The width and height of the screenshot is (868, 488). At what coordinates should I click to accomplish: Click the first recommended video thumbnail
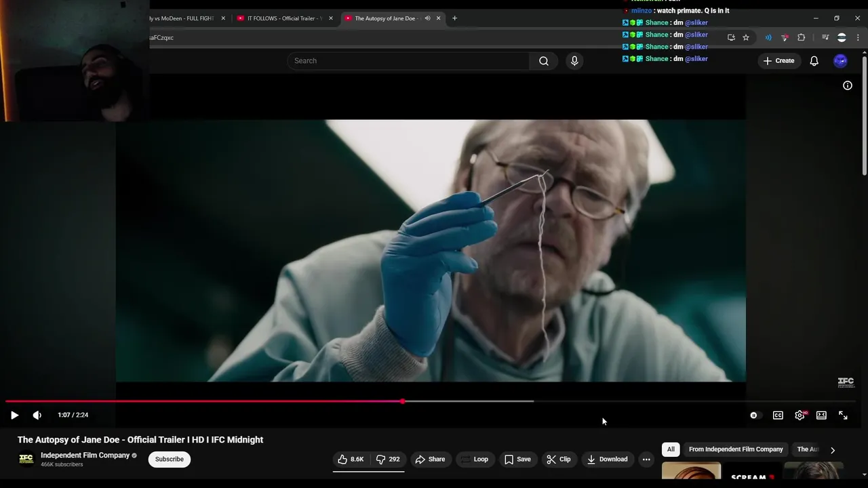click(691, 471)
